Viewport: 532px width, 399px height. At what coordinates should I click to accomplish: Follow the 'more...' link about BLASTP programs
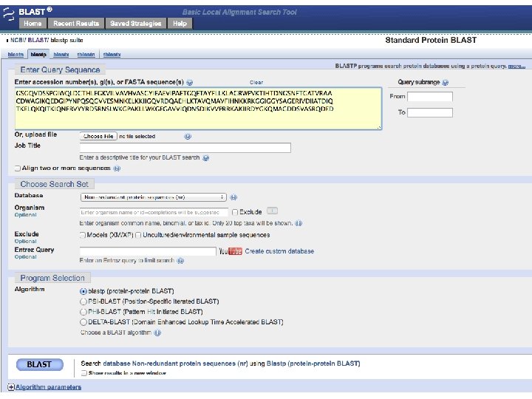pos(516,66)
